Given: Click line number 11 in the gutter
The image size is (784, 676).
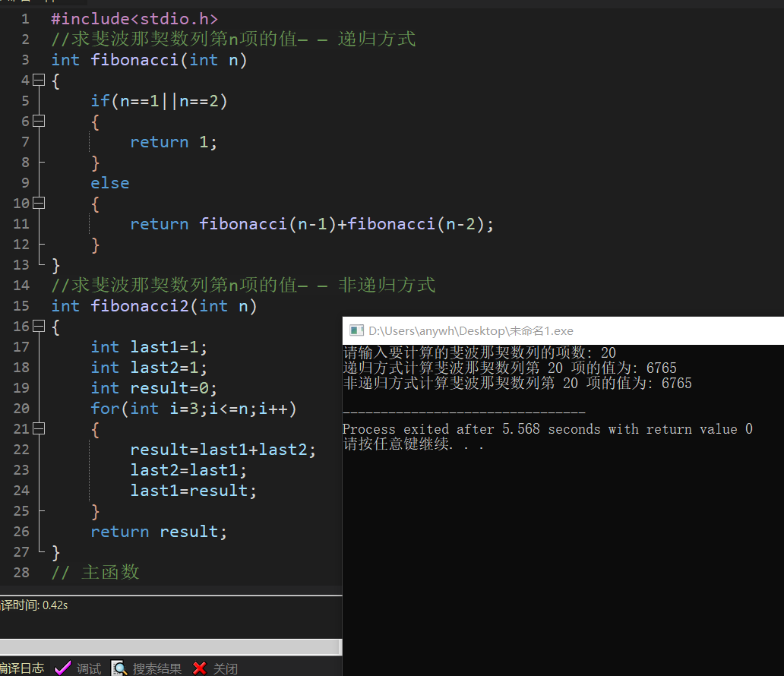Looking at the screenshot, I should point(21,224).
